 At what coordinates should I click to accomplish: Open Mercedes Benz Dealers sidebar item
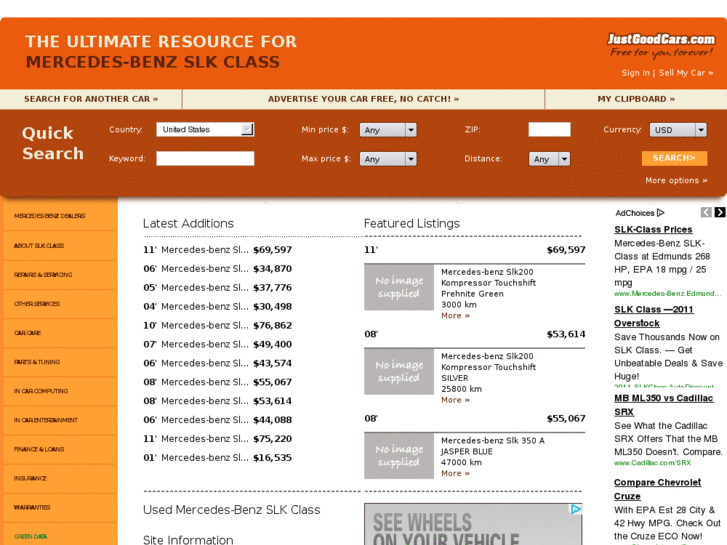[50, 216]
